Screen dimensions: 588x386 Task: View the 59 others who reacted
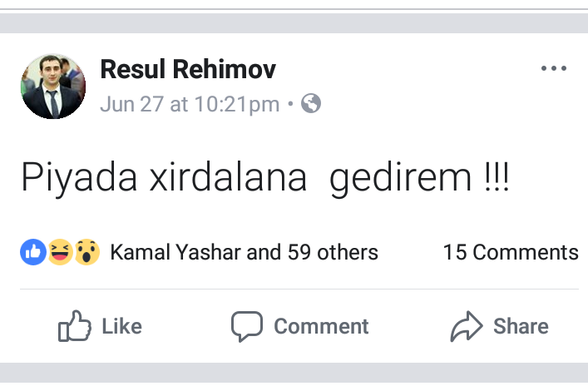point(333,252)
